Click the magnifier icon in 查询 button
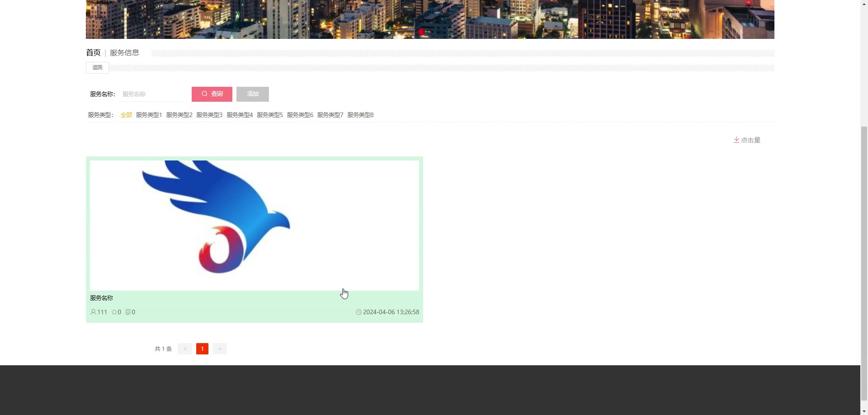 pos(204,94)
